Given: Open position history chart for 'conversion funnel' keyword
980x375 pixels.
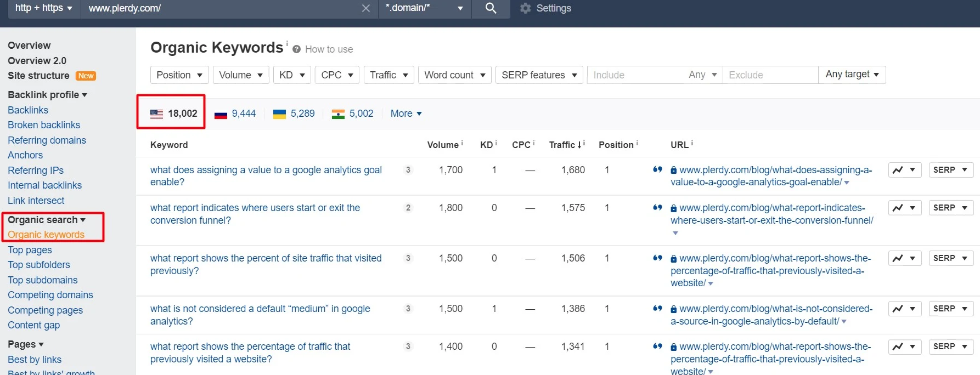Looking at the screenshot, I should 905,208.
